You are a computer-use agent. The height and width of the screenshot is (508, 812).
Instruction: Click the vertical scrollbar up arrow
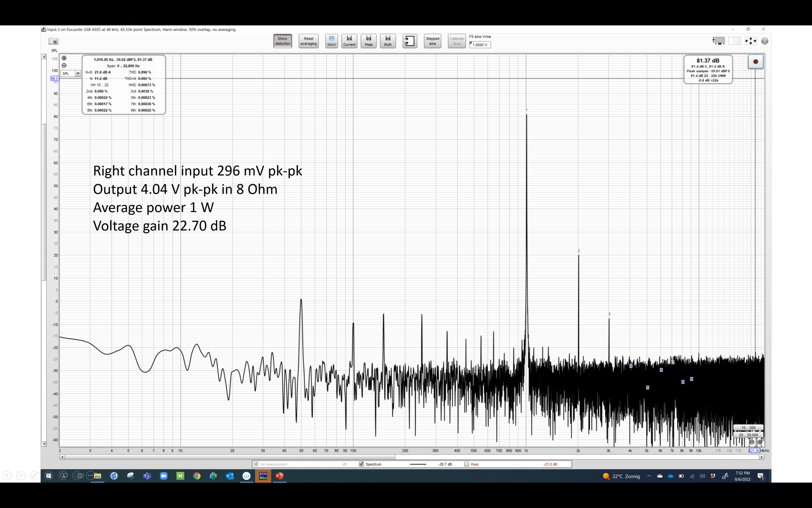44,57
